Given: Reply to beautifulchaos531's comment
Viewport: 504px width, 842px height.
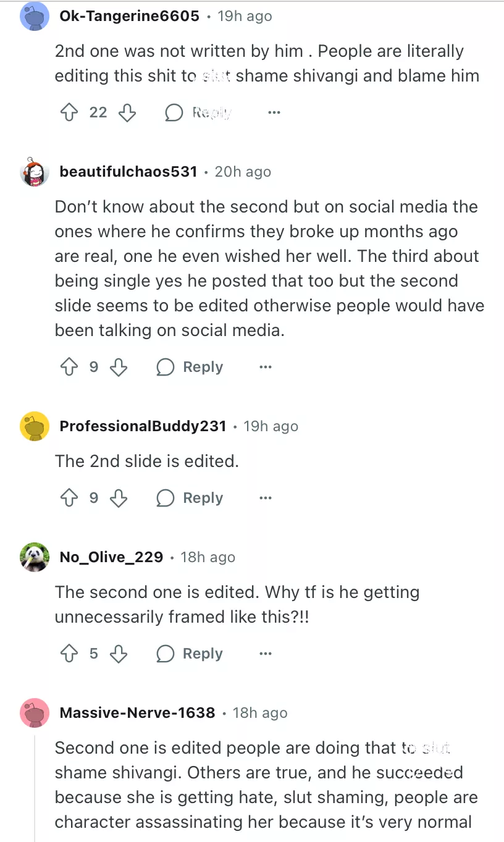Looking at the screenshot, I should (190, 367).
